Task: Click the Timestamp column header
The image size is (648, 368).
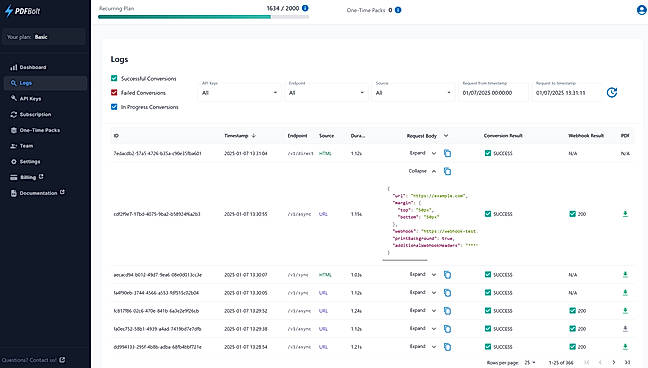Action: click(236, 136)
